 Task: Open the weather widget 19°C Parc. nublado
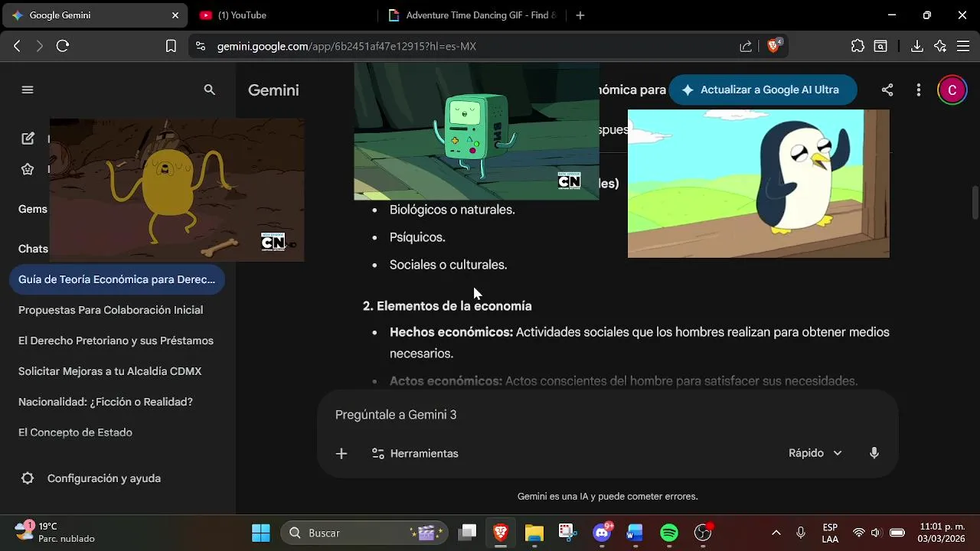tap(55, 533)
